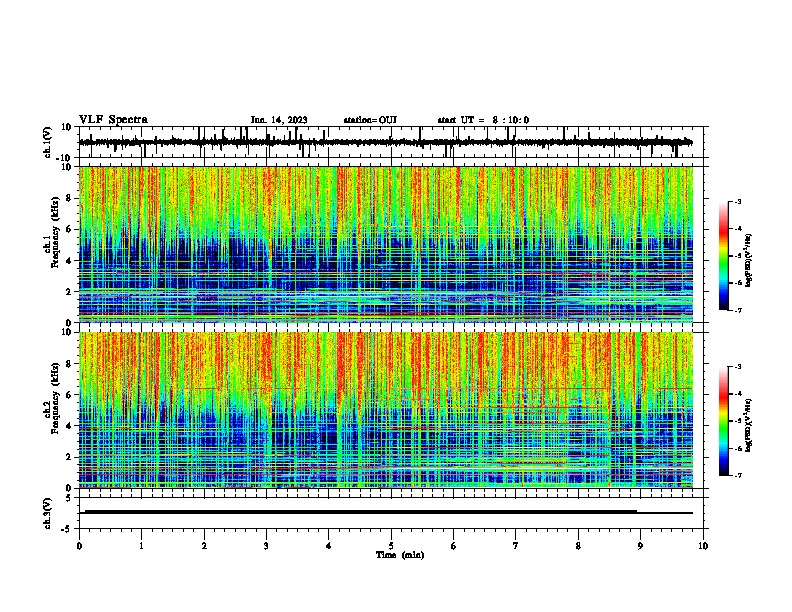Click the ch.3 voltage trace panel
Viewport: 792px width, 612px height.
click(x=391, y=513)
